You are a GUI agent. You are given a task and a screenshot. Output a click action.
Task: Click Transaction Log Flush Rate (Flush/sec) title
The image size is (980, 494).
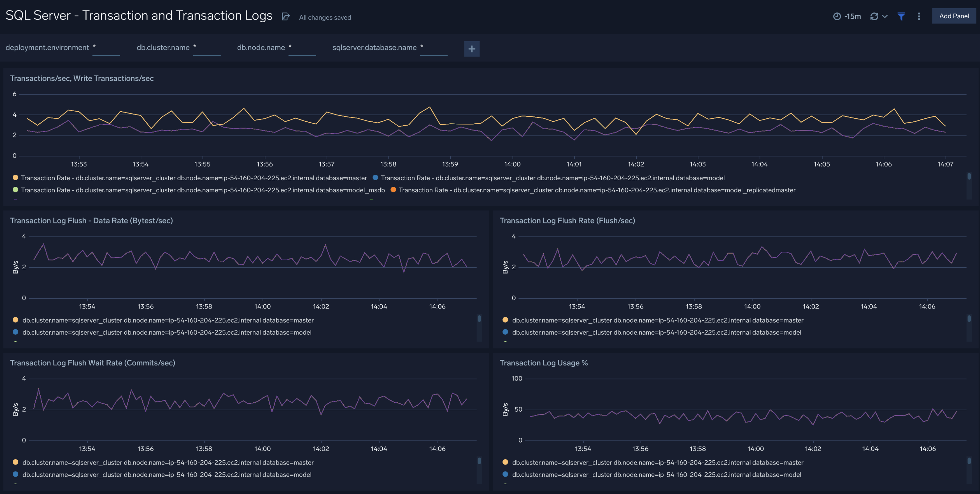567,221
